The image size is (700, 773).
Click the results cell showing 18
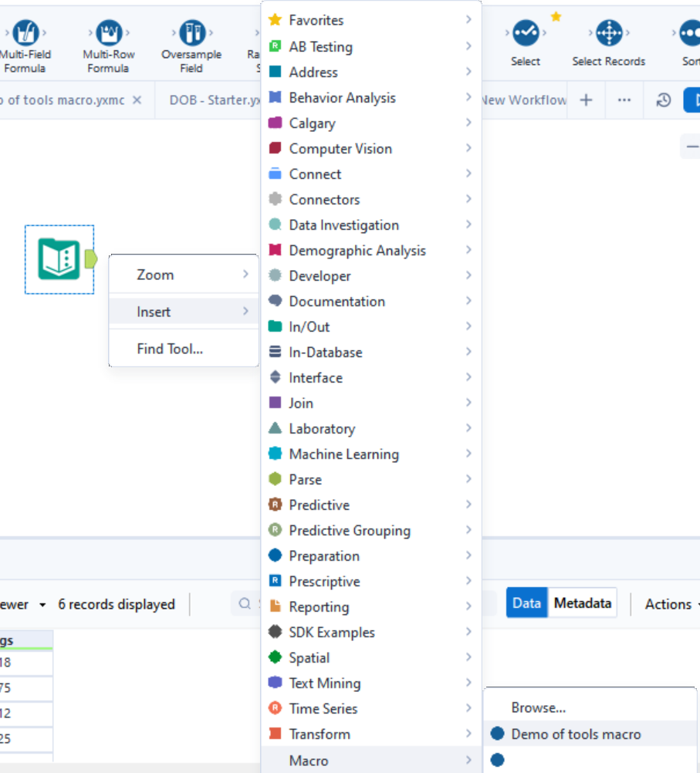click(26, 663)
